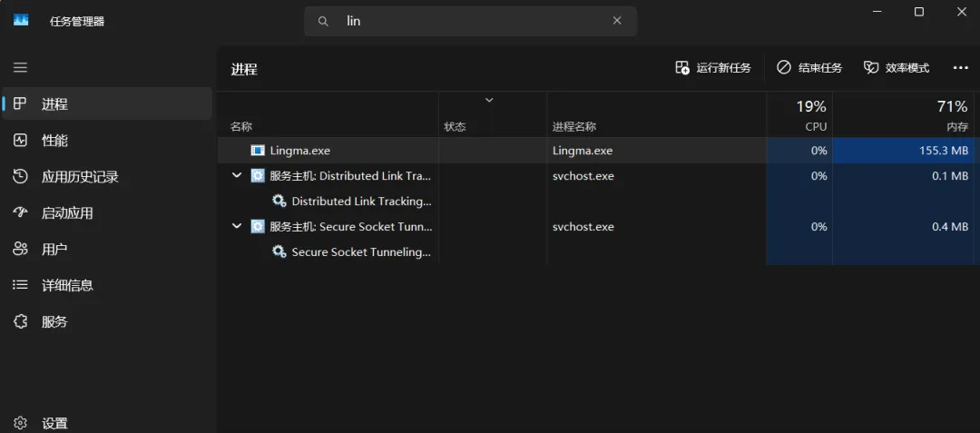Click 运行新任务 run new task button
This screenshot has width=980, height=433.
[x=713, y=68]
